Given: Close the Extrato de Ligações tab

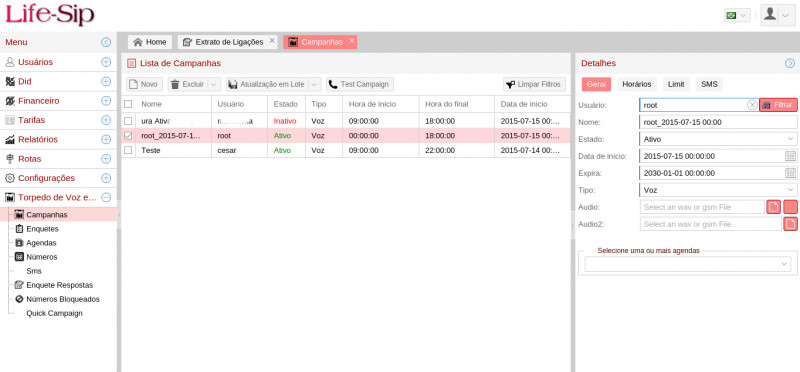Looking at the screenshot, I should (x=272, y=40).
